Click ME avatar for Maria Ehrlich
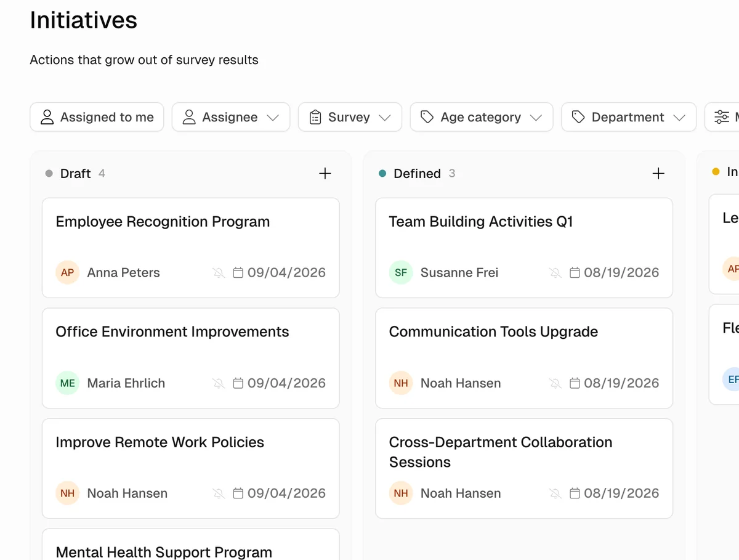This screenshot has height=560, width=739. pos(68,383)
